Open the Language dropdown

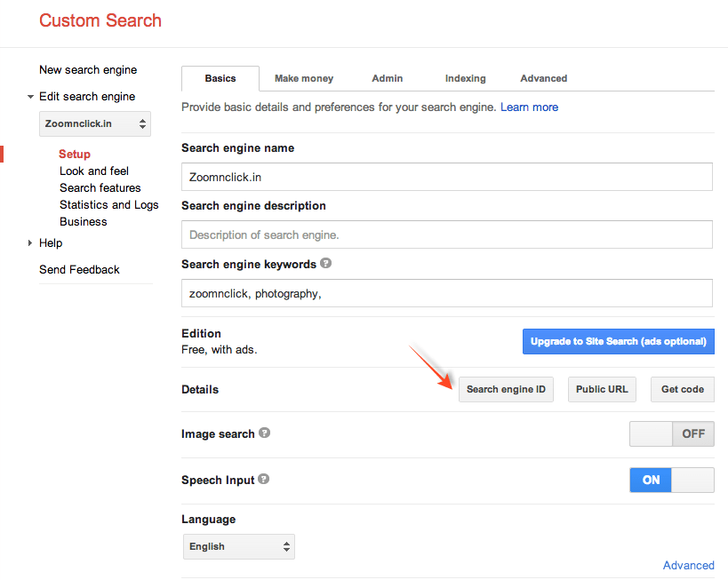[x=238, y=546]
